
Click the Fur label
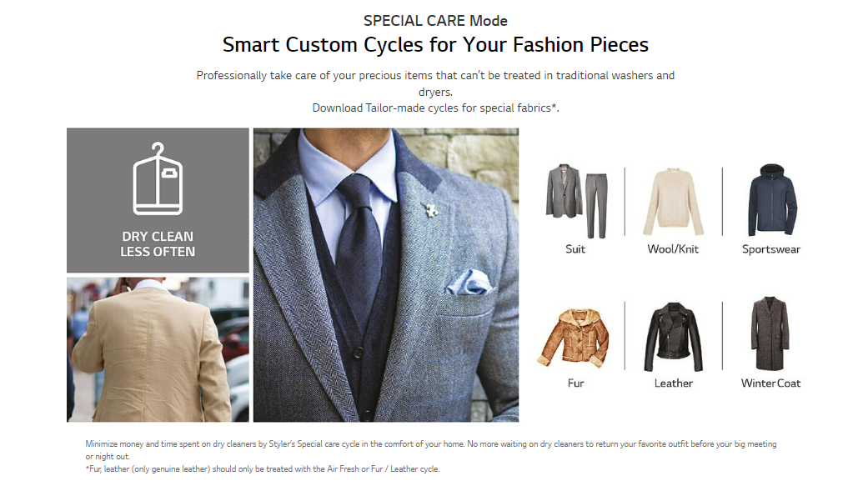click(575, 383)
